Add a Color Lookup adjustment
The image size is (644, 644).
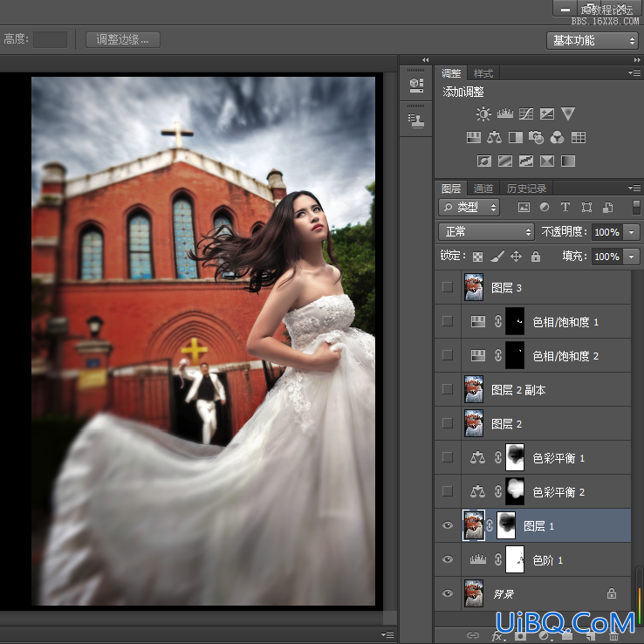(x=579, y=138)
